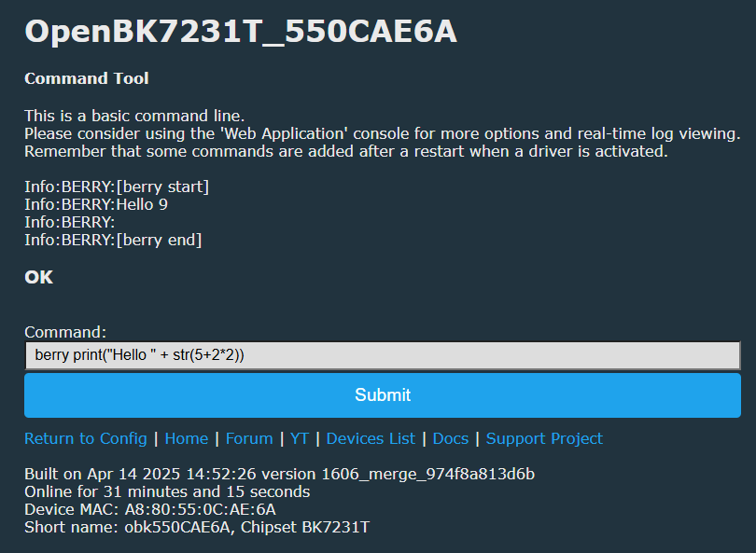This screenshot has width=756, height=553.
Task: Open the Docs link
Action: (451, 438)
